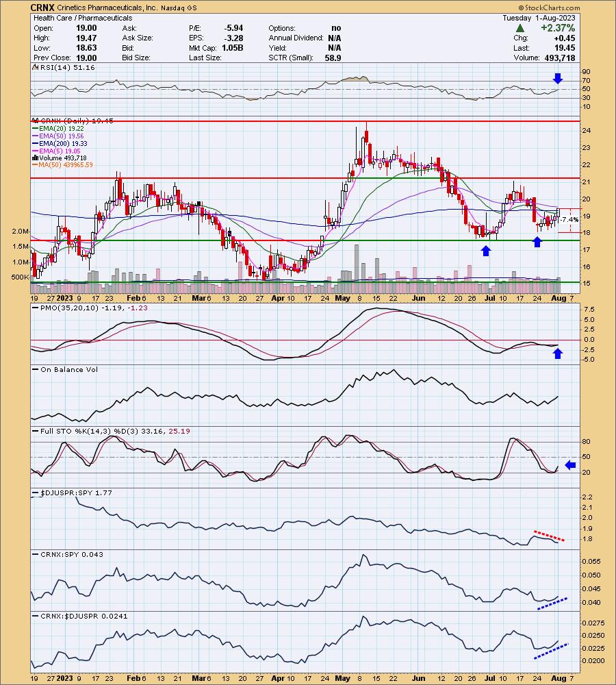
Task: Click the Options value no
Action: [336, 28]
